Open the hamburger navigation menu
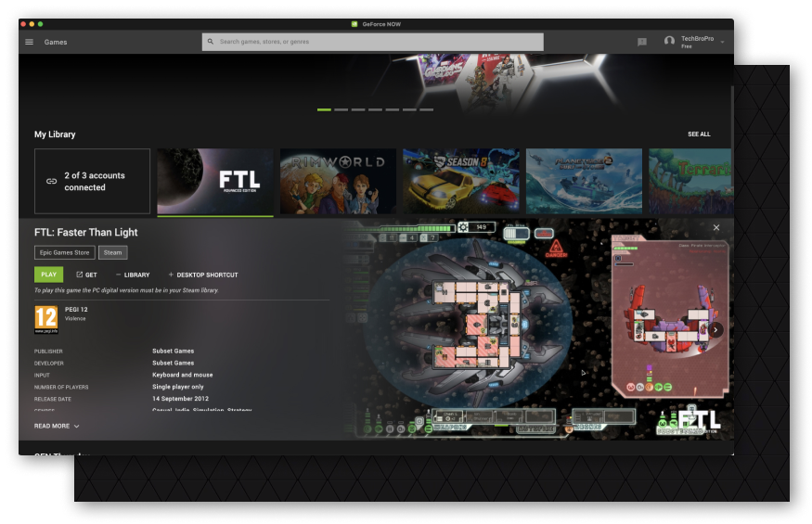This screenshot has height=524, width=812. pyautogui.click(x=30, y=42)
